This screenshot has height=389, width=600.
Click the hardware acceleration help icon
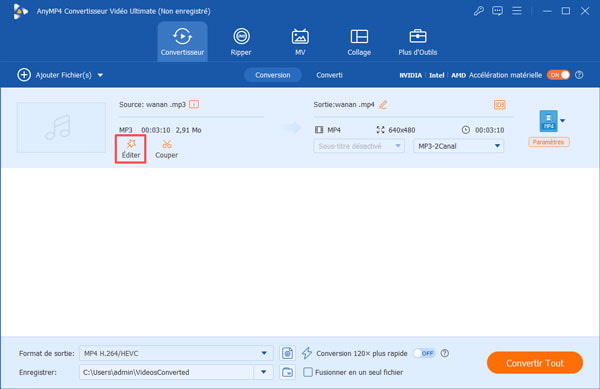579,75
